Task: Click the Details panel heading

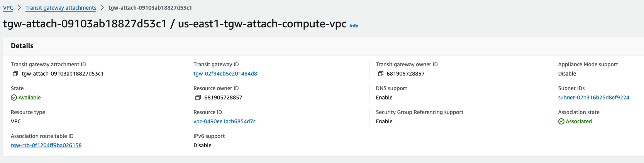Action: (22, 46)
